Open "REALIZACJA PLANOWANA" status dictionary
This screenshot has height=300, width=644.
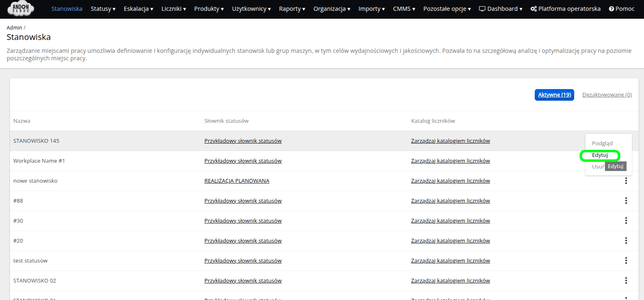236,181
